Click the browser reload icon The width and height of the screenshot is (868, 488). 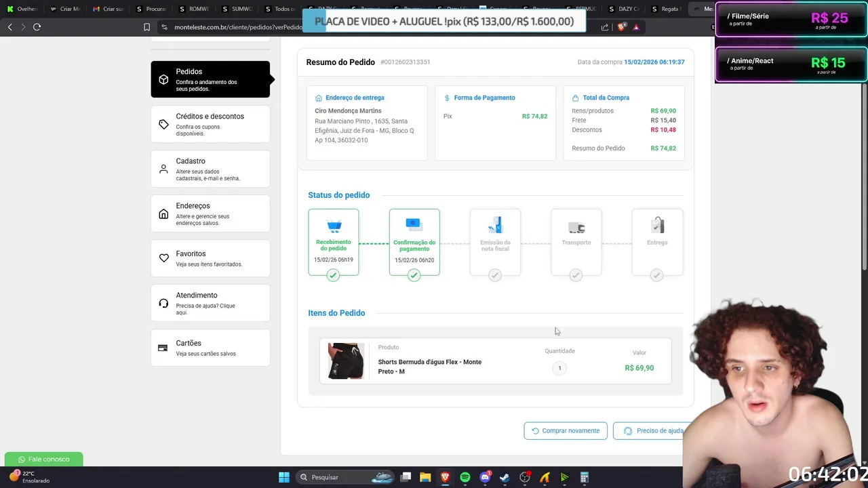37,27
